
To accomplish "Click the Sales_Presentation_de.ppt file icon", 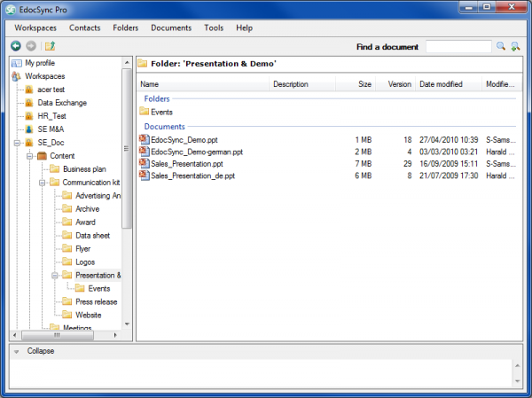I will [x=145, y=176].
